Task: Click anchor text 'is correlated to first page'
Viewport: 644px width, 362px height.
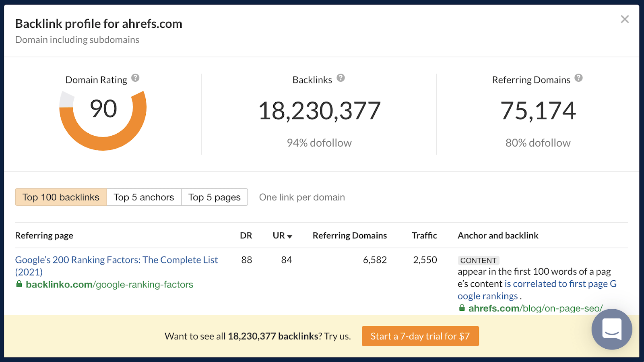Action: tap(555, 284)
